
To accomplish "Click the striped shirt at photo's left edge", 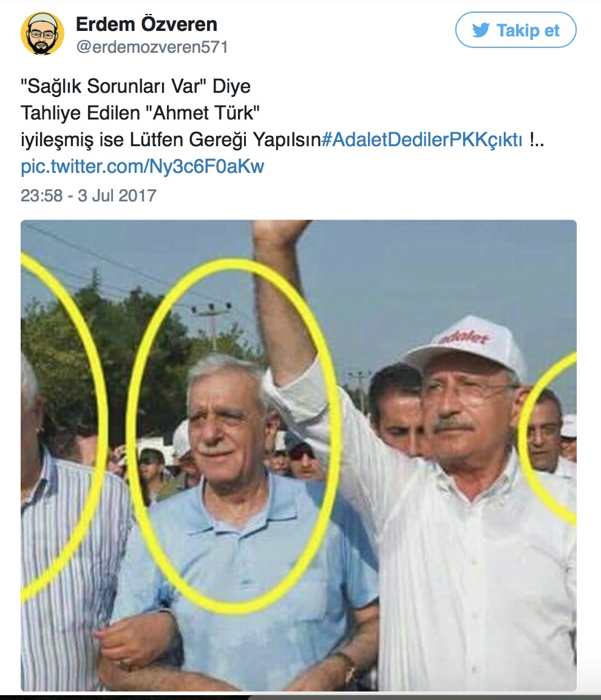I will point(67,558).
